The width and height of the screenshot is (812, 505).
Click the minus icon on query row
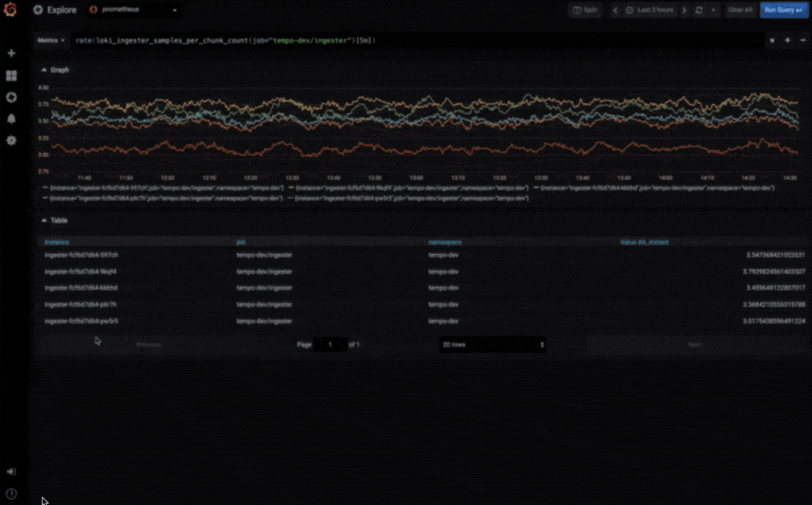click(x=803, y=41)
